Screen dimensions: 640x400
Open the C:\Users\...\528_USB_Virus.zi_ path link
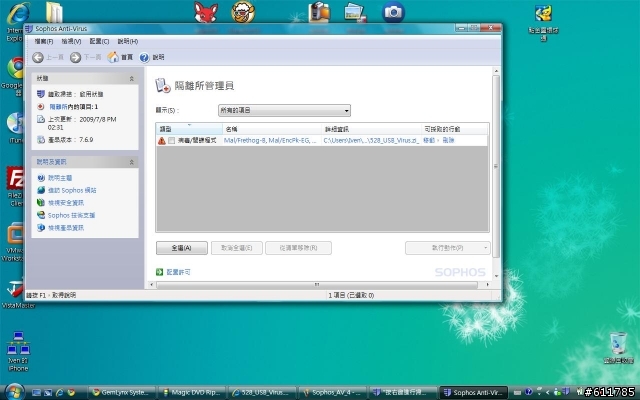click(371, 140)
